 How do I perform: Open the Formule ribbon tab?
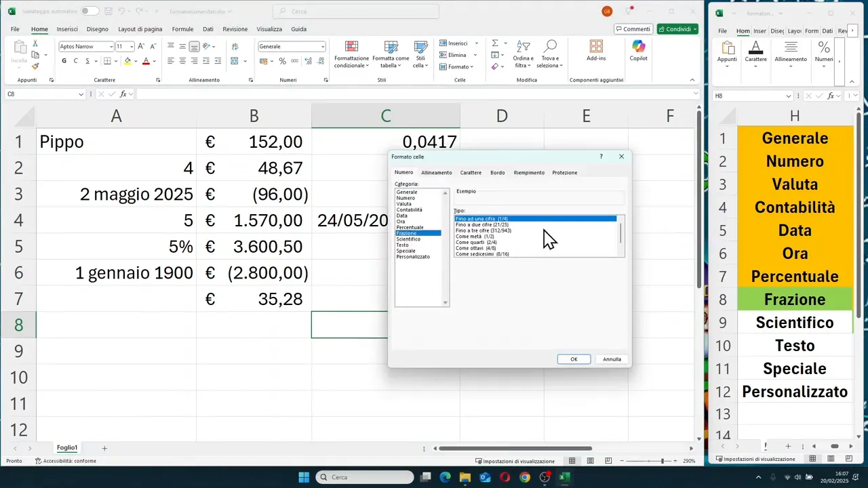point(182,29)
